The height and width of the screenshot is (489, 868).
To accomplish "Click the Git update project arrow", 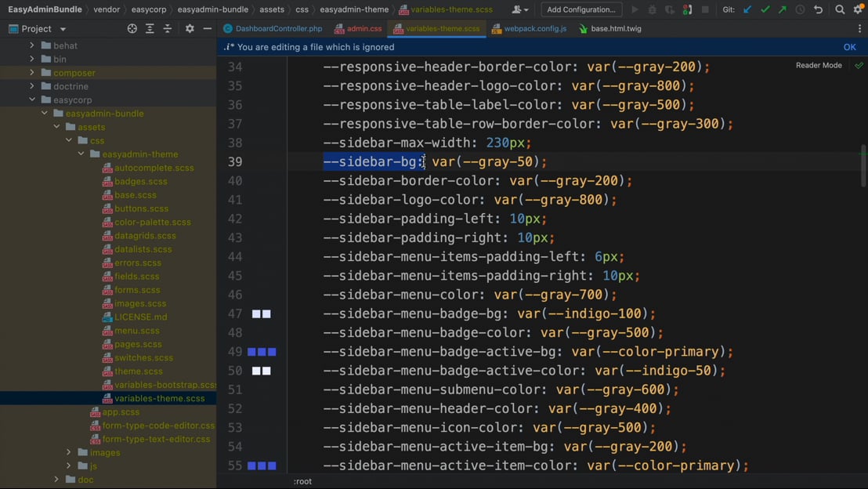I will (x=747, y=9).
